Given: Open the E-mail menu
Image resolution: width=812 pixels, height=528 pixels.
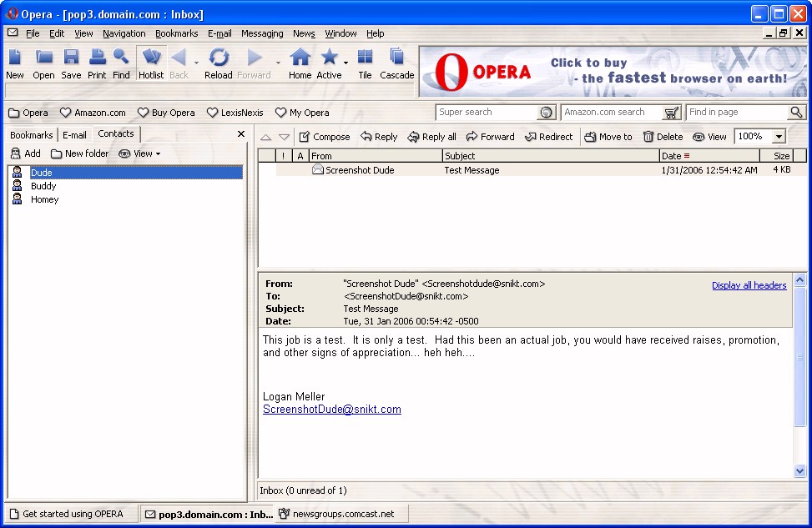Looking at the screenshot, I should pyautogui.click(x=219, y=33).
